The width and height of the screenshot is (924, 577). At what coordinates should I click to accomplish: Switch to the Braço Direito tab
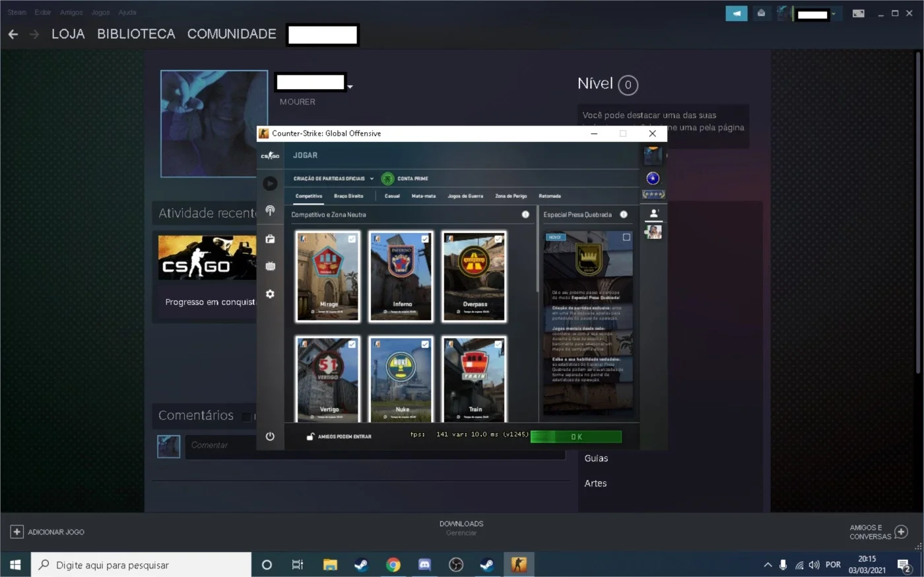[x=348, y=196]
